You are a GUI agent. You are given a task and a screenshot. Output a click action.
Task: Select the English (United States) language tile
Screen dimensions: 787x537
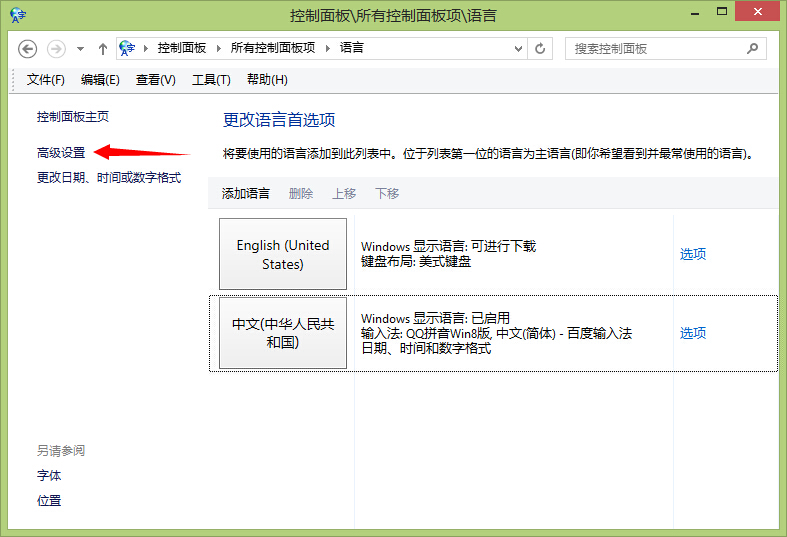pos(283,254)
